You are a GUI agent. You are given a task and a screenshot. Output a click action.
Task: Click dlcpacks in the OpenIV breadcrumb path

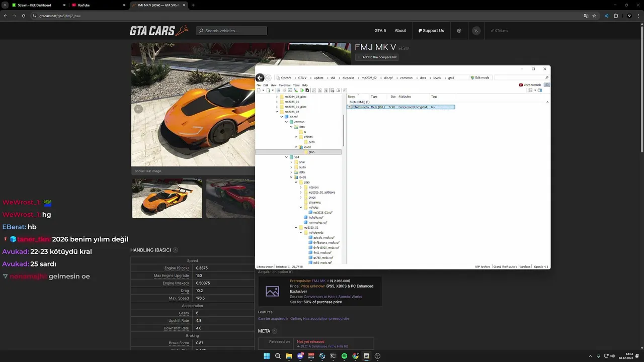[x=348, y=78]
